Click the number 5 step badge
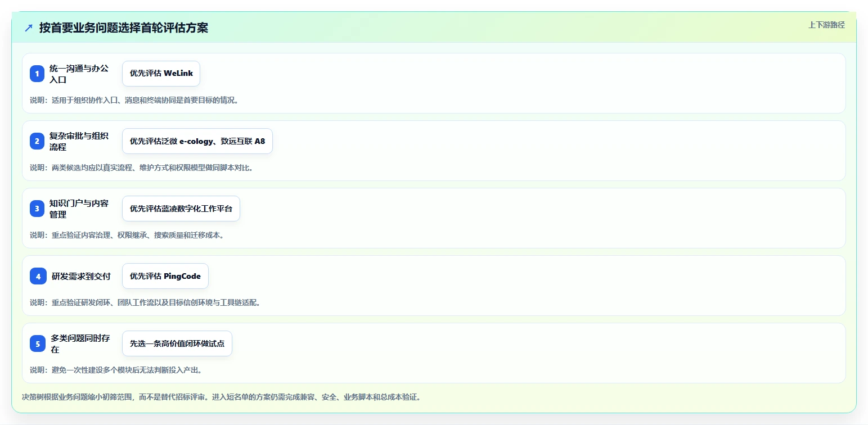Screen dimensions: 868x425 [38, 343]
